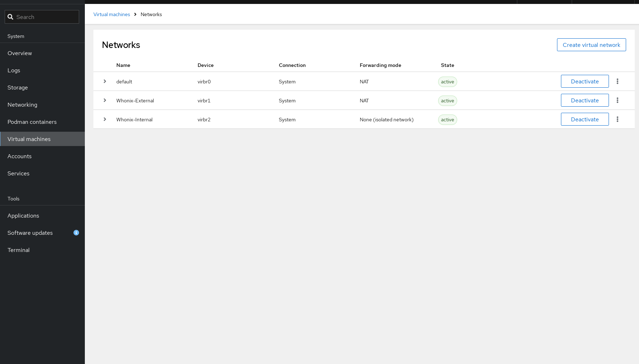Click Create virtual network button
639x364 pixels.
(591, 45)
